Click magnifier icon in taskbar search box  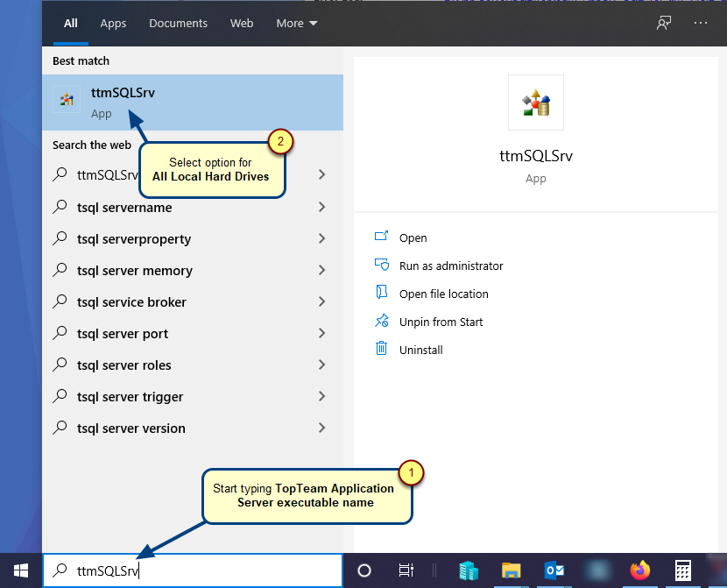click(60, 570)
